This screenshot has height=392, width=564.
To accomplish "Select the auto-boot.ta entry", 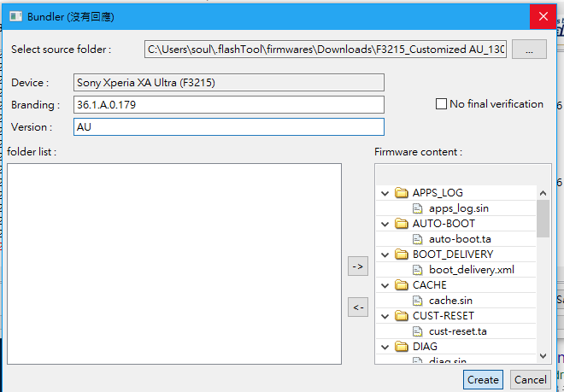I will pos(460,239).
